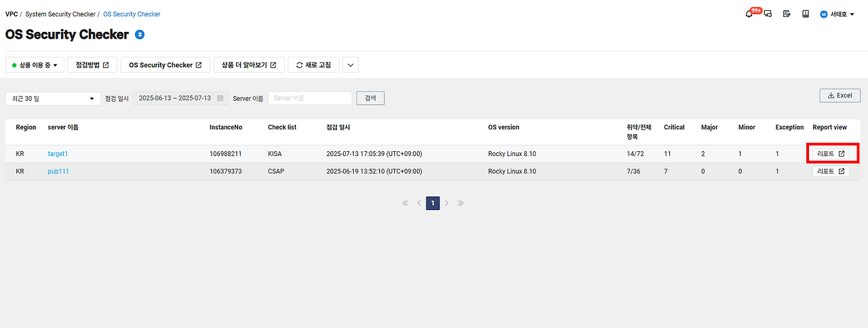
Task: Click the 2025-06-19 13:52:10 timestamp
Action: point(376,171)
